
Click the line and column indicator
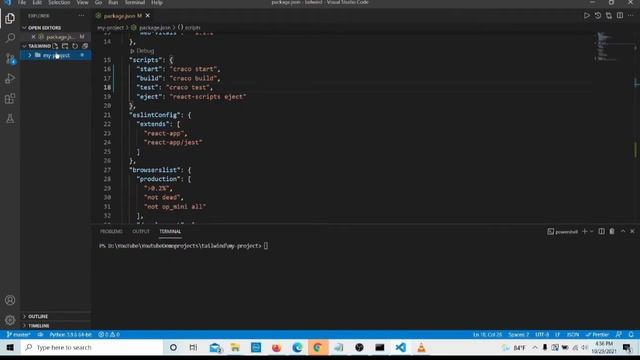coord(487,334)
